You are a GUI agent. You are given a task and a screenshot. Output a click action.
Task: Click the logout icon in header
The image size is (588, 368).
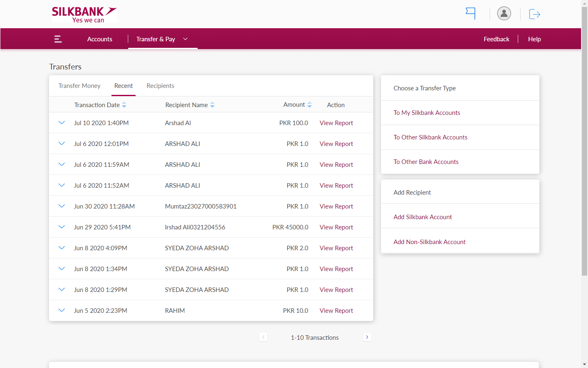(534, 14)
